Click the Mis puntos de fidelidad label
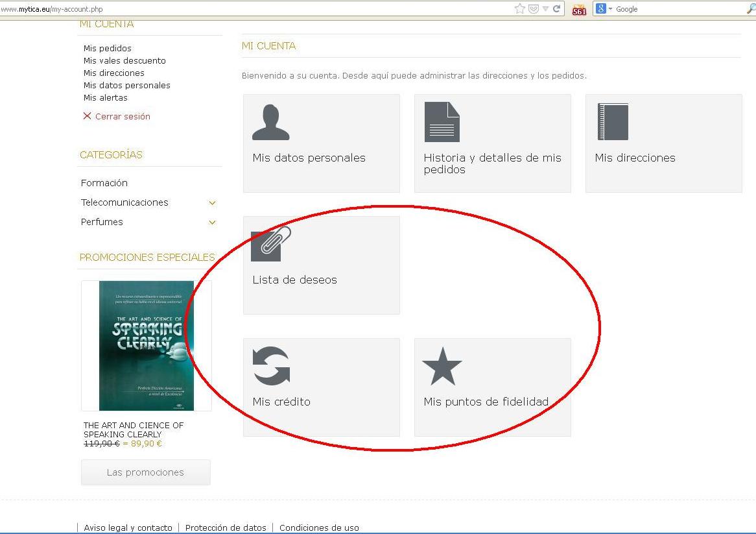This screenshot has height=534, width=756. (486, 402)
